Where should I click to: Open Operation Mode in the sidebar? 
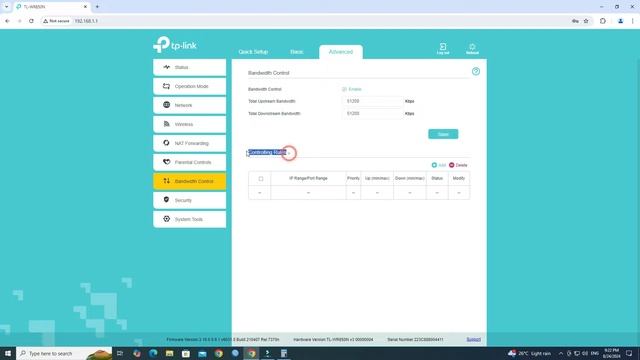pyautogui.click(x=189, y=87)
